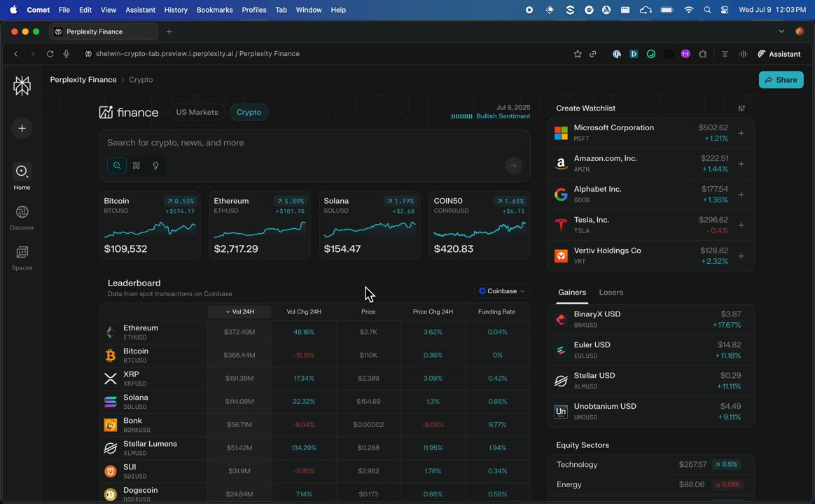Add Tesla, Inc. to watchlist
815x504 pixels.
741,225
